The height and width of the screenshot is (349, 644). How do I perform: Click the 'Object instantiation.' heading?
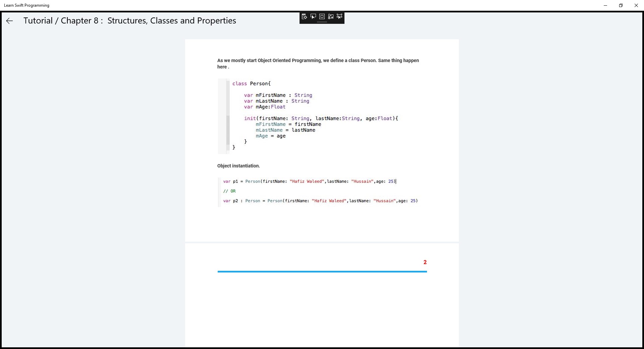tap(238, 166)
